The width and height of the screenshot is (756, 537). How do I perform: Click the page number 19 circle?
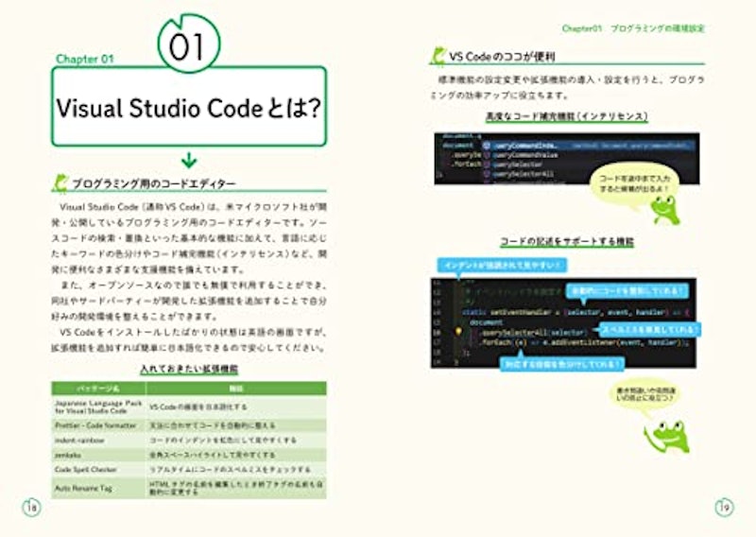pyautogui.click(x=724, y=507)
